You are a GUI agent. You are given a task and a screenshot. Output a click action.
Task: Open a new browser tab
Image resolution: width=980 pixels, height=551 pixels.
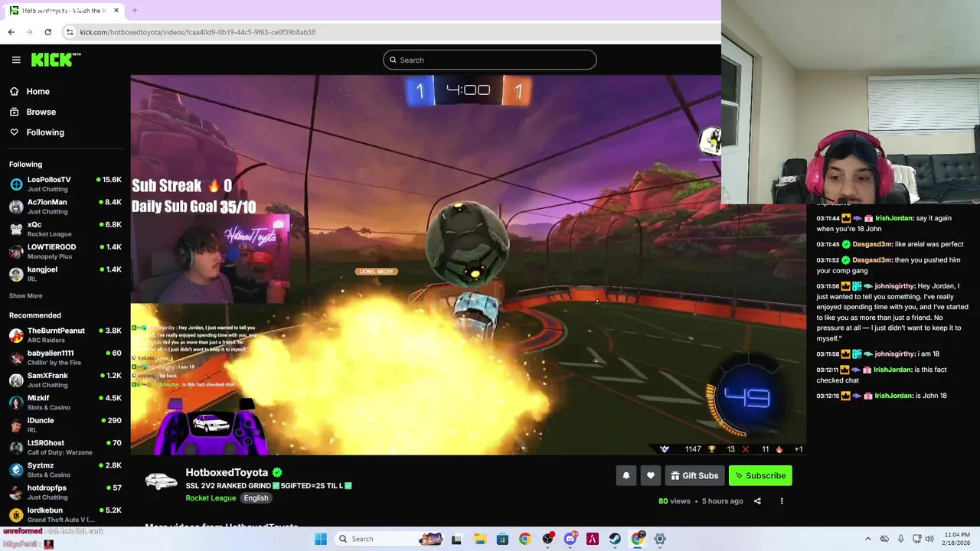(x=134, y=11)
